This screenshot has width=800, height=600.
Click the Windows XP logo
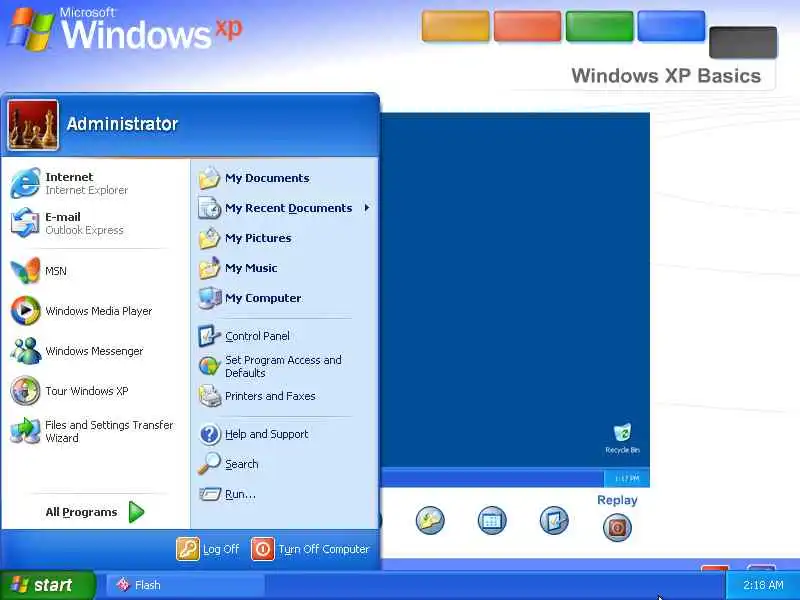tap(125, 29)
